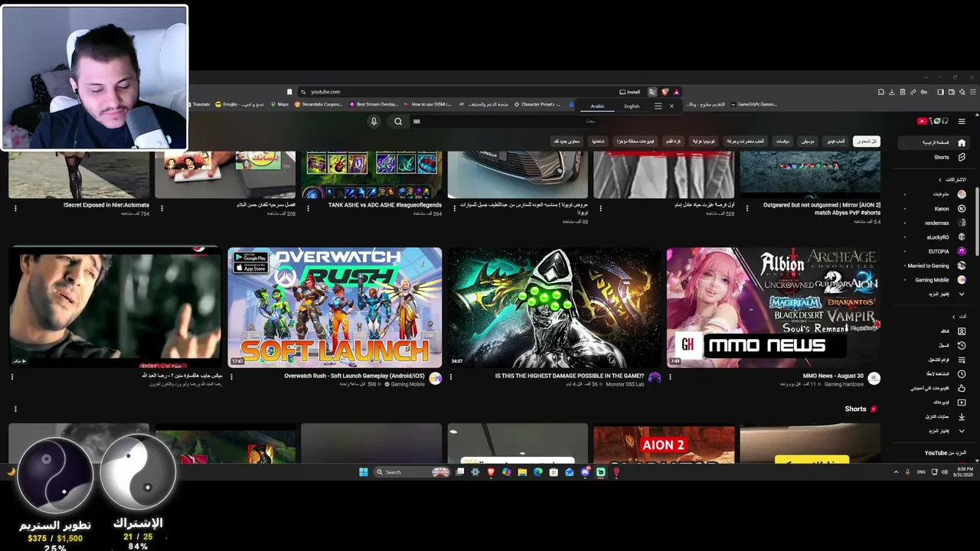The height and width of the screenshot is (551, 980).
Task: Click the Install button in address bar
Action: tap(630, 92)
